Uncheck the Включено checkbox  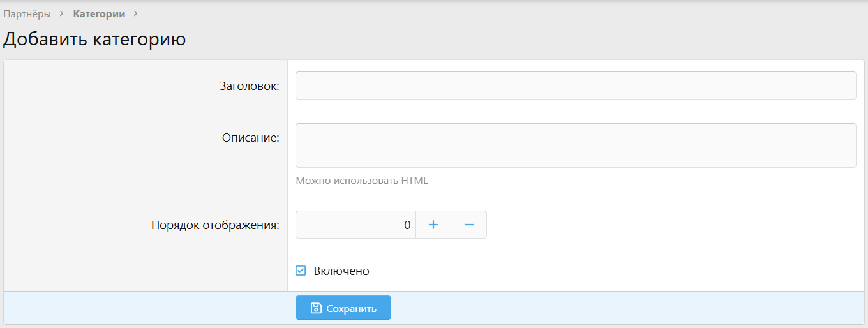click(301, 271)
